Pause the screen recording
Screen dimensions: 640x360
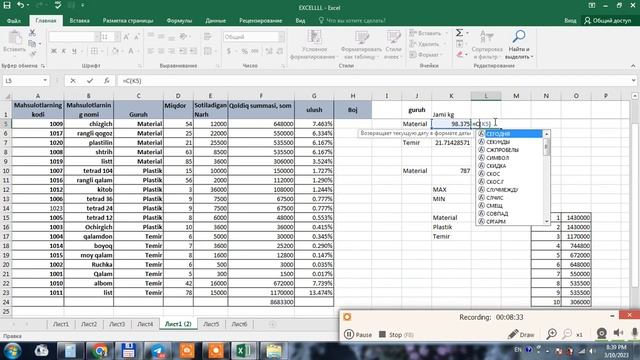click(358, 334)
